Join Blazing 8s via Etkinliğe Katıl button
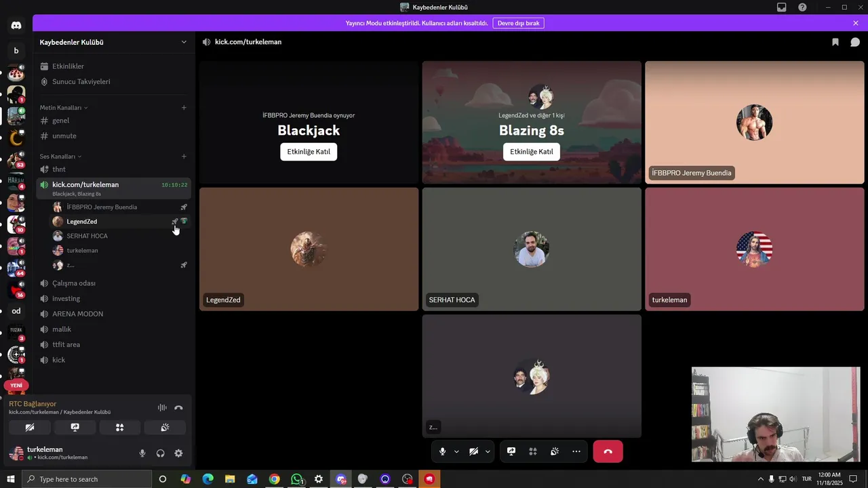The image size is (868, 488). coord(532,152)
